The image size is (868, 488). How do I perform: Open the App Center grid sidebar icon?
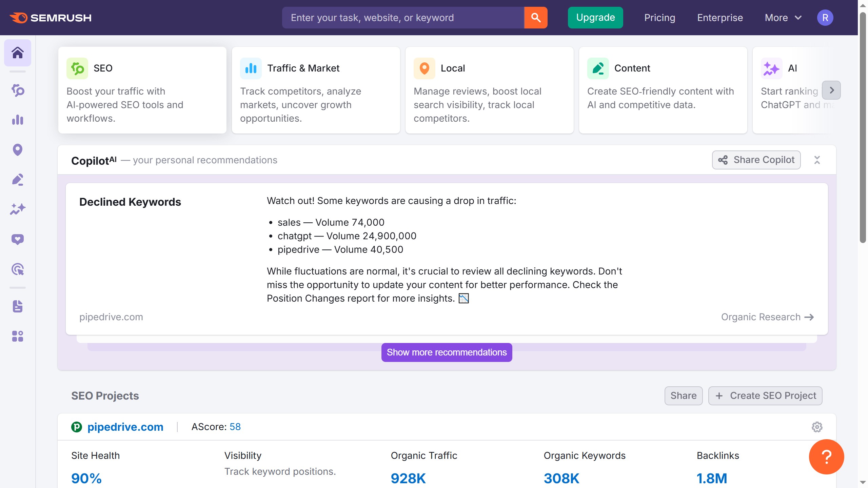pos(17,336)
